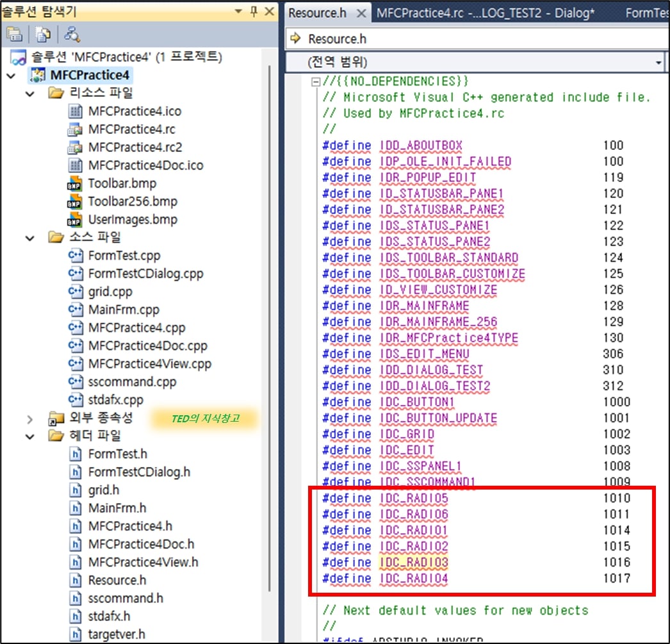Viewport: 670px width, 644px height.
Task: Close the Resource.h editor tab
Action: 361,13
